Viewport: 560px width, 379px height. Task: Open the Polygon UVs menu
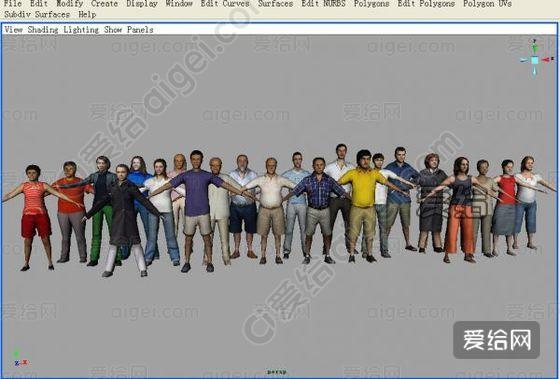[488, 4]
